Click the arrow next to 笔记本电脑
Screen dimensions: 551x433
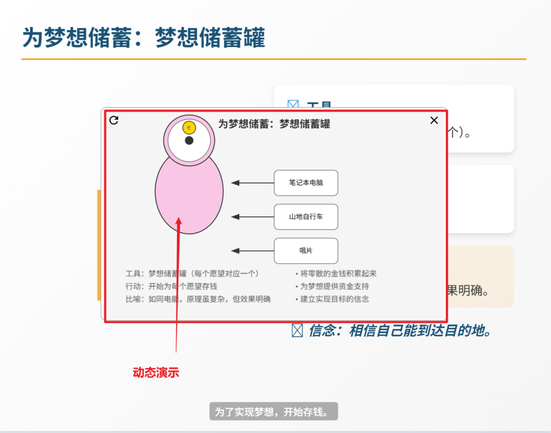pos(253,183)
